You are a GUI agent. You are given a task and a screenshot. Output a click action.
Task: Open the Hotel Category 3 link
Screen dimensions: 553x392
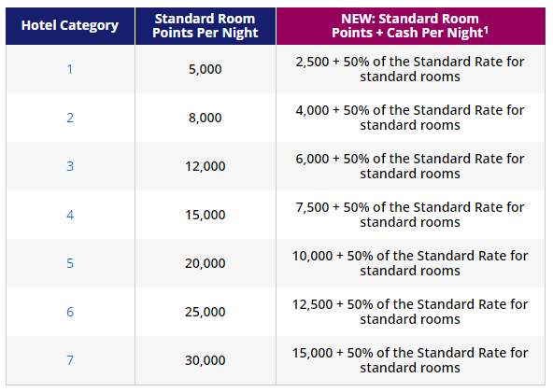(70, 166)
